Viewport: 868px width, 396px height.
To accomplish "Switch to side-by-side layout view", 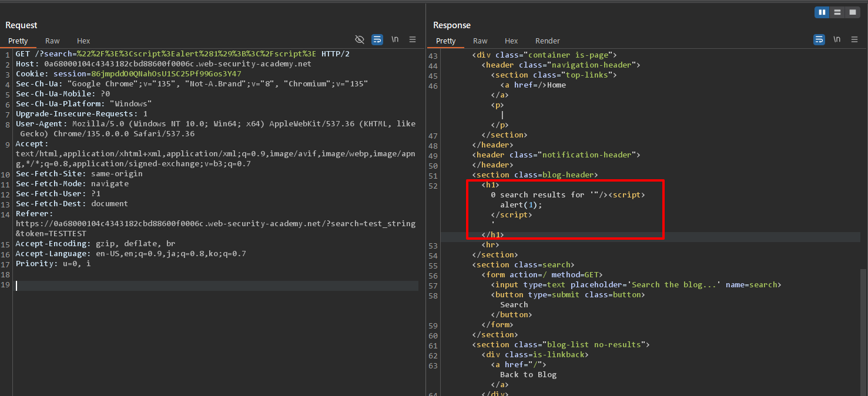I will point(822,12).
